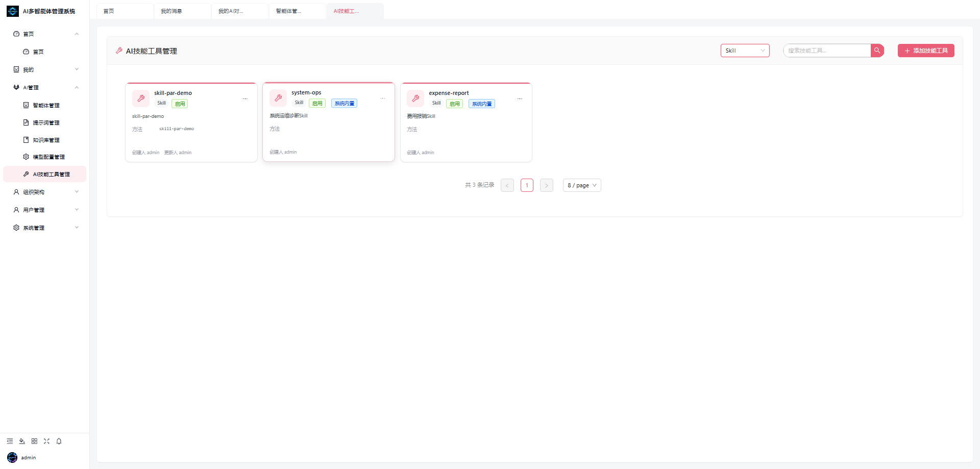Click the wrench icon on skill-par-demo card
The image size is (980, 469).
coord(141,98)
